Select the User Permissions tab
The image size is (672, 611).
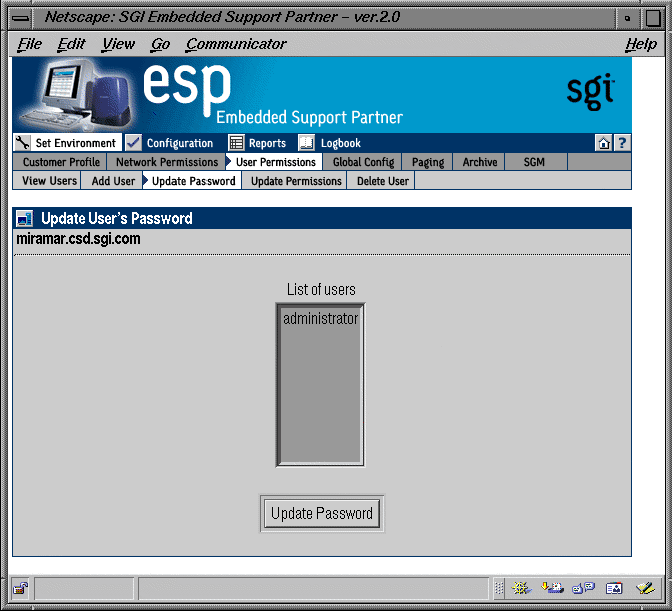276,162
